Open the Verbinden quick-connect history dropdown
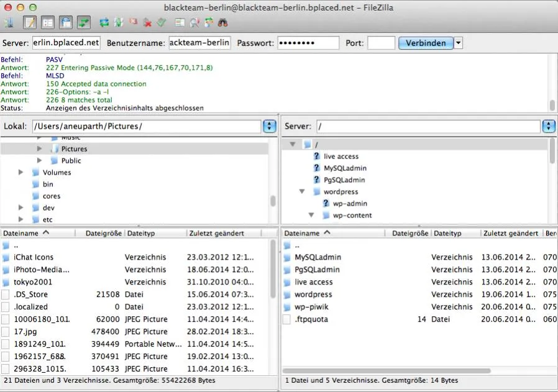This screenshot has height=392, width=558. coord(459,43)
